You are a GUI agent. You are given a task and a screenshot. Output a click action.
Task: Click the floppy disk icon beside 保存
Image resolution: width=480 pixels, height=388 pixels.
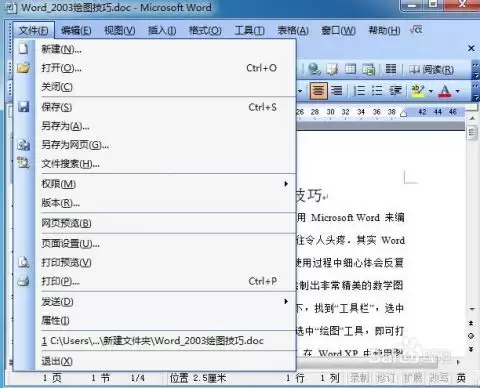click(23, 107)
